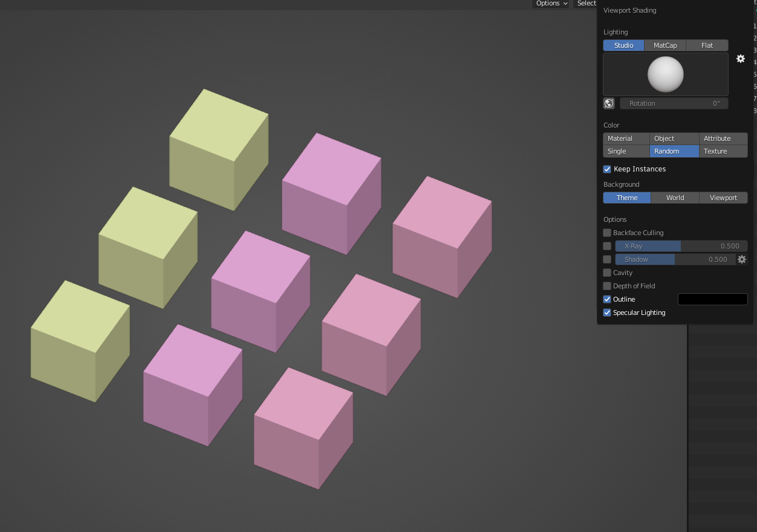Enable the Shadow checkbox
This screenshot has width=757, height=532.
pyautogui.click(x=607, y=259)
